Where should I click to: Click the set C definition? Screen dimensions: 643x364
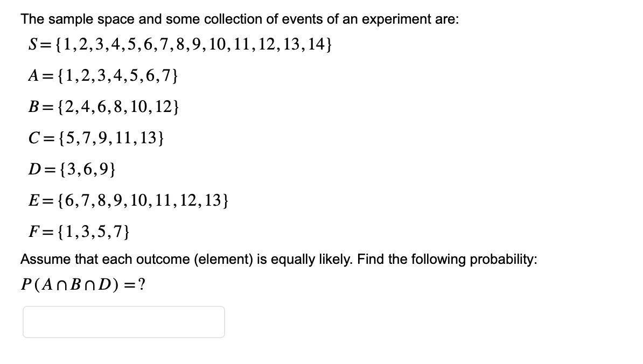click(x=97, y=138)
